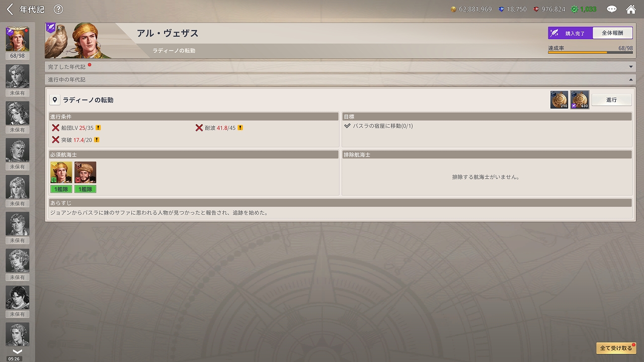Screen dimensions: 644x362
Task: Open the help question mark icon
Action: 58,9
